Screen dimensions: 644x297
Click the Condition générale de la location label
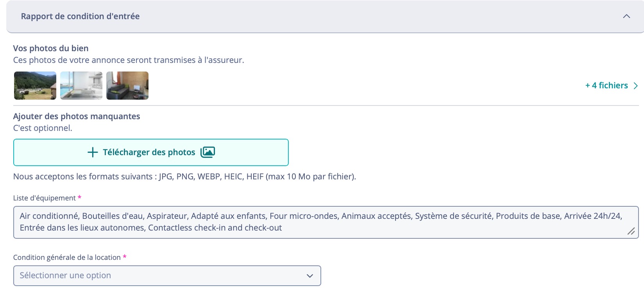click(67, 258)
